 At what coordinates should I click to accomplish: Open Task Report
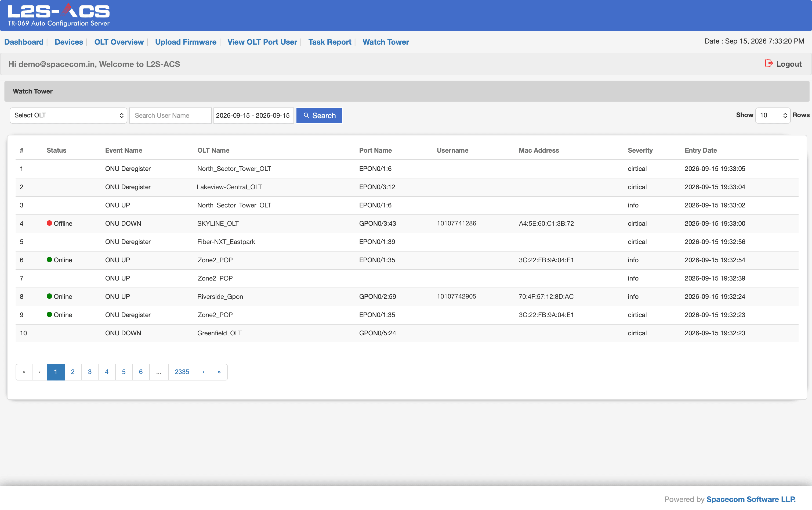pos(330,42)
